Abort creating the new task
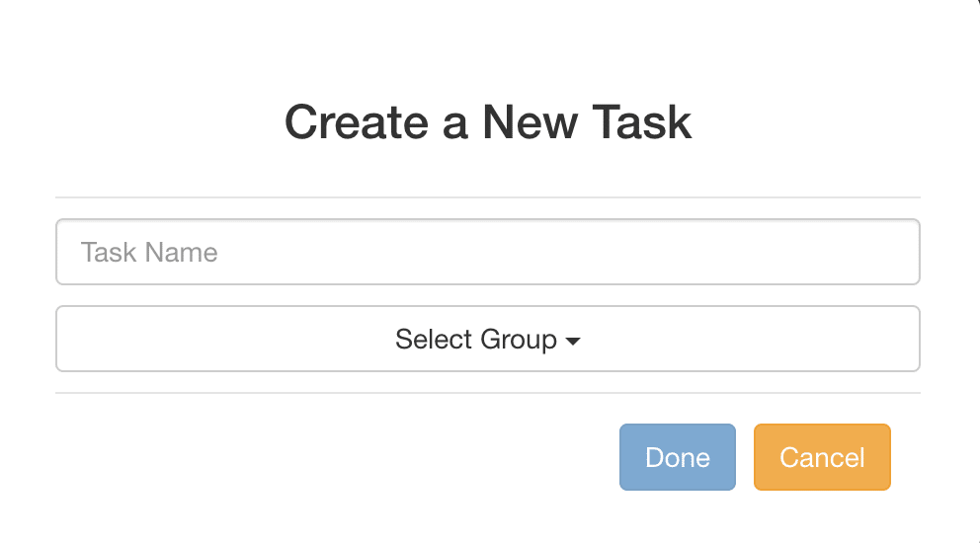 tap(822, 457)
